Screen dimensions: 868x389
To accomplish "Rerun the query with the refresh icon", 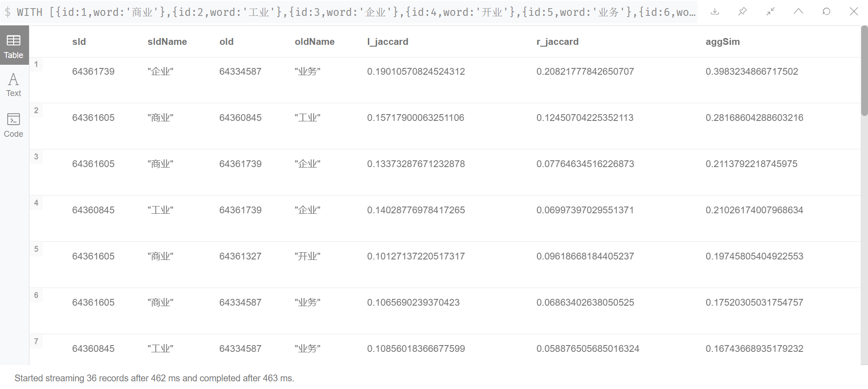I will coord(826,11).
